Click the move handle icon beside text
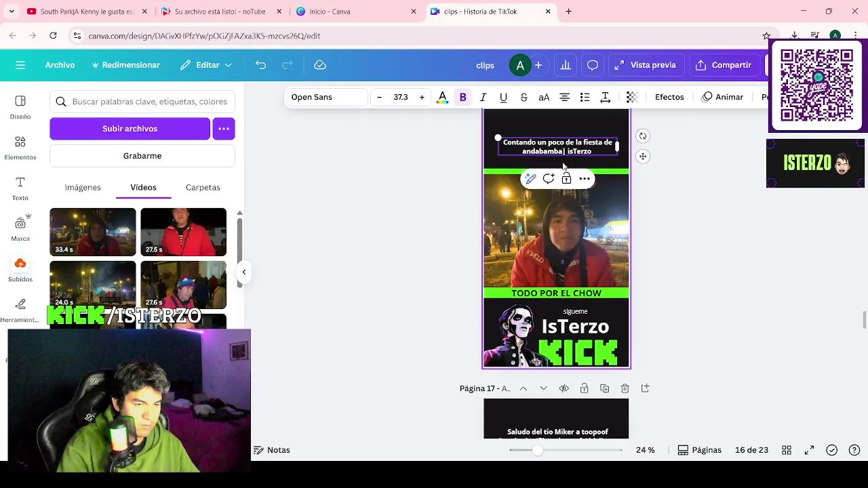868x488 pixels. click(643, 157)
